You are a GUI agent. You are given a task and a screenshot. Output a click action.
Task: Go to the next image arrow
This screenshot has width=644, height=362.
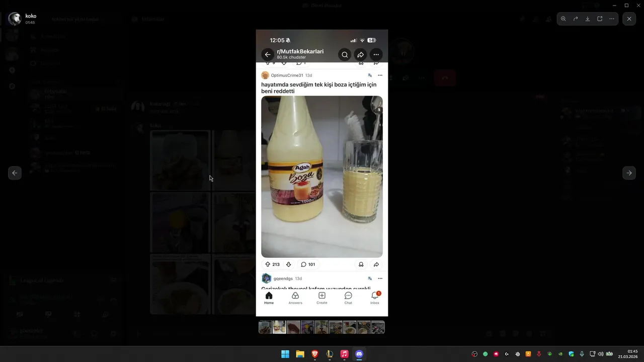pyautogui.click(x=629, y=173)
